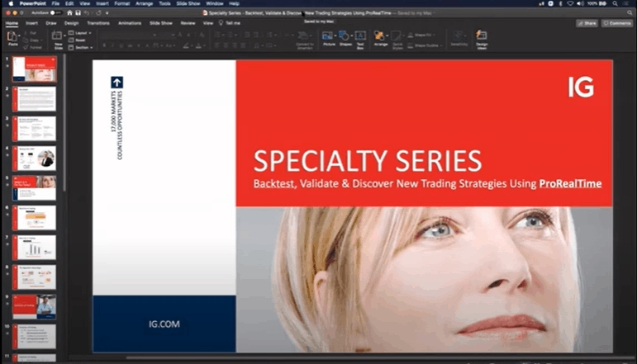Open the Arrange menu in menu bar
This screenshot has height=364, width=637.
145,3
